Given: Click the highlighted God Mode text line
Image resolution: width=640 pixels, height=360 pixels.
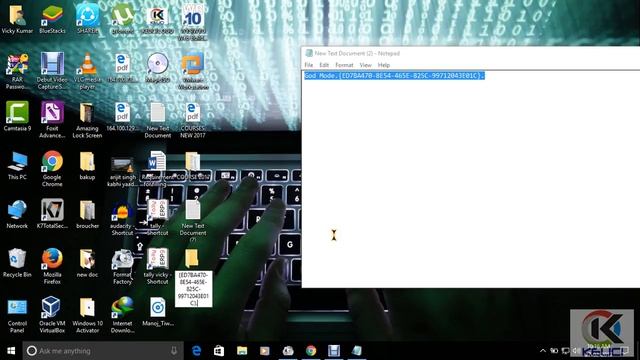Looking at the screenshot, I should coord(394,76).
